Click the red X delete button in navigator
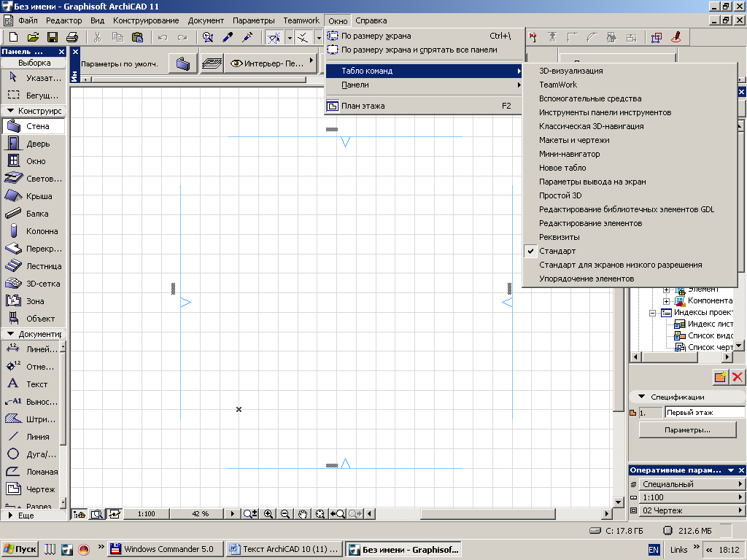The height and width of the screenshot is (560, 747). (x=737, y=377)
